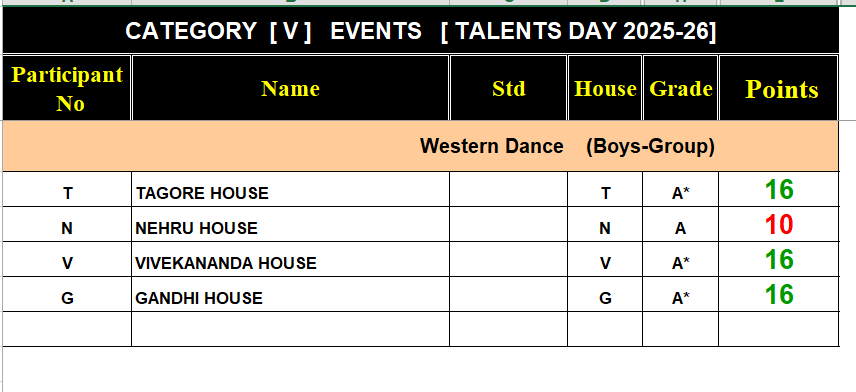Image resolution: width=856 pixels, height=392 pixels.
Task: Click Nehru House's grade A cell
Action: pos(680,224)
